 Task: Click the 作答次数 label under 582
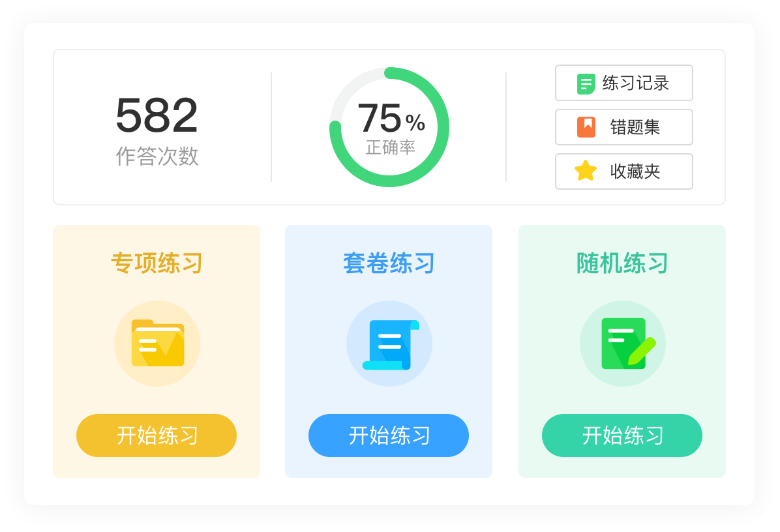157,156
